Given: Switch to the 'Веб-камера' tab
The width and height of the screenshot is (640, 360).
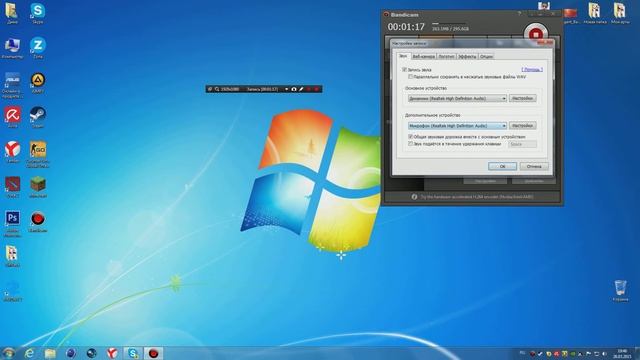Looking at the screenshot, I should [423, 56].
